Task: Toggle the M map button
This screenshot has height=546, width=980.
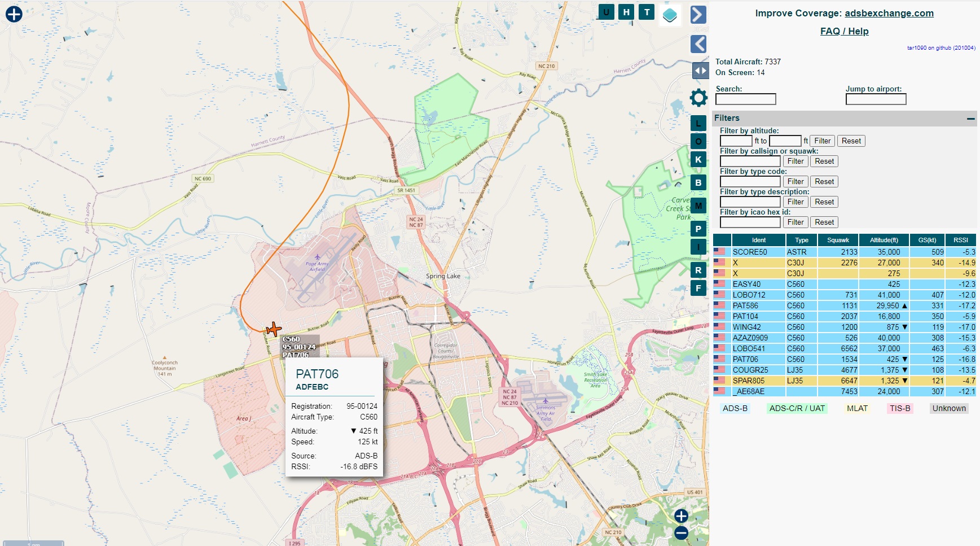Action: coord(698,206)
